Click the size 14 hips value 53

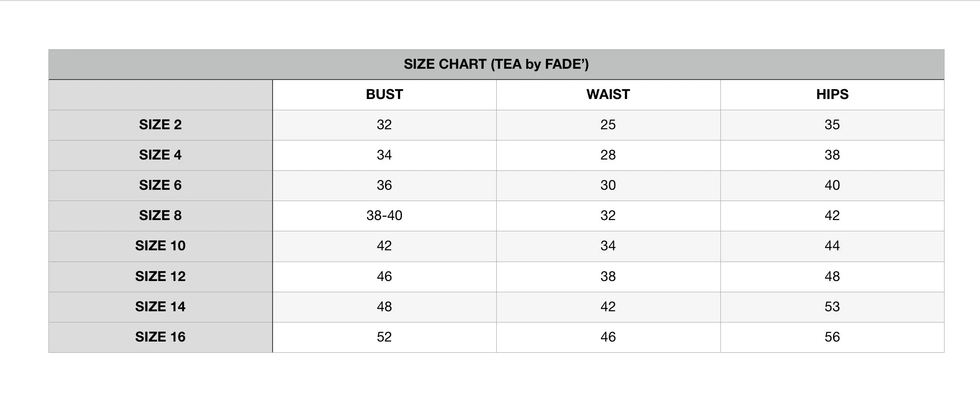(x=832, y=307)
